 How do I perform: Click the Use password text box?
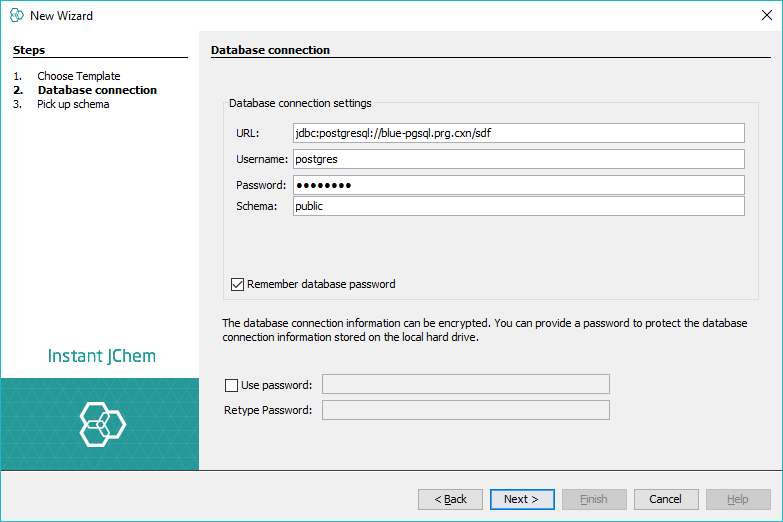(x=465, y=385)
